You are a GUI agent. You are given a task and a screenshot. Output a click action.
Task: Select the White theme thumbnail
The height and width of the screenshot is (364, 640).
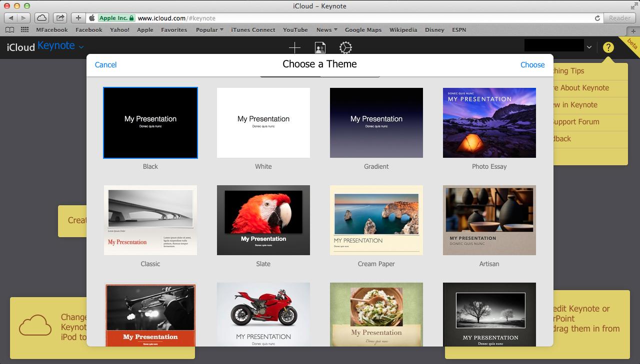click(263, 123)
